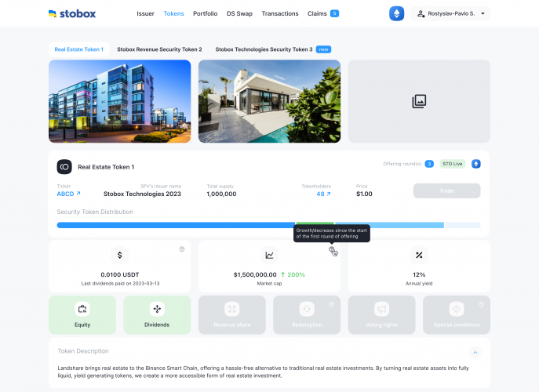539x392 pixels.
Task: Switch to Stobox Technologies Security Token 3 tab
Action: [264, 49]
